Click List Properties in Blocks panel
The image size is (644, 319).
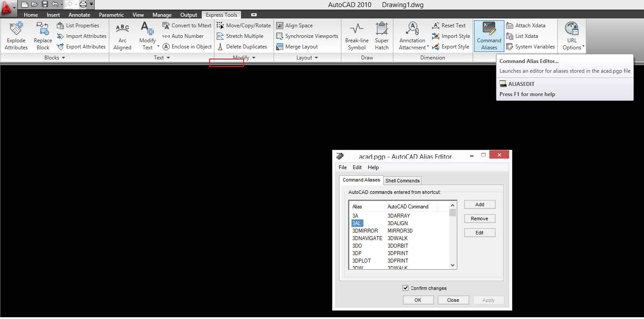[78, 26]
